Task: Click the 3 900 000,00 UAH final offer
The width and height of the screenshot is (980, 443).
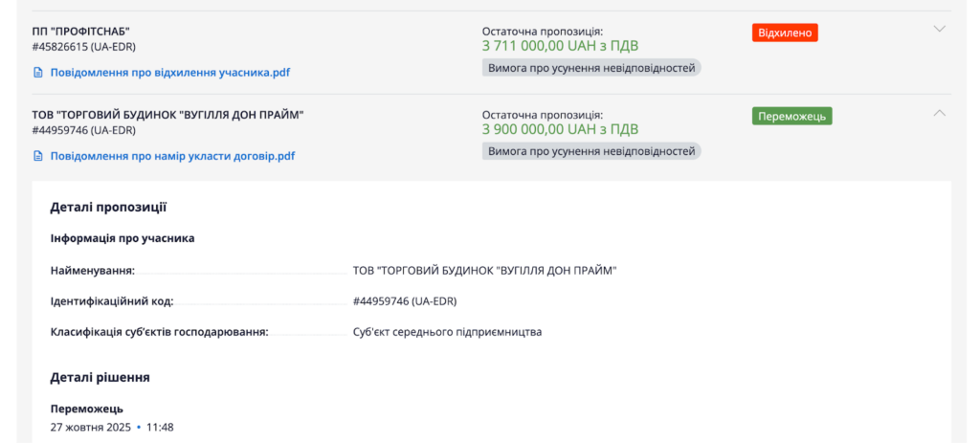Action: pos(560,129)
